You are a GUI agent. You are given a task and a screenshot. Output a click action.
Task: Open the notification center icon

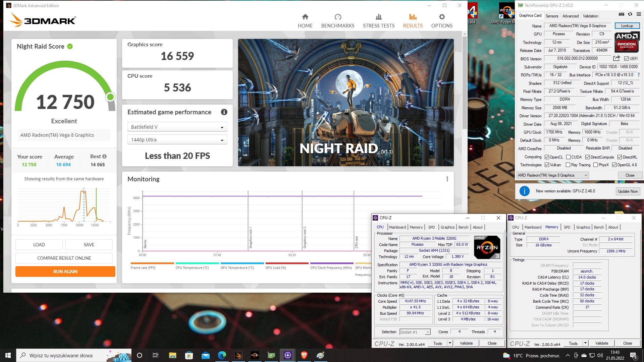coord(634,355)
